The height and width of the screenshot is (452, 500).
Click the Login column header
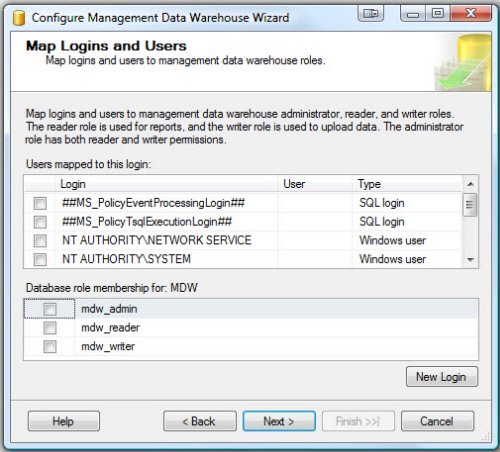[166, 184]
